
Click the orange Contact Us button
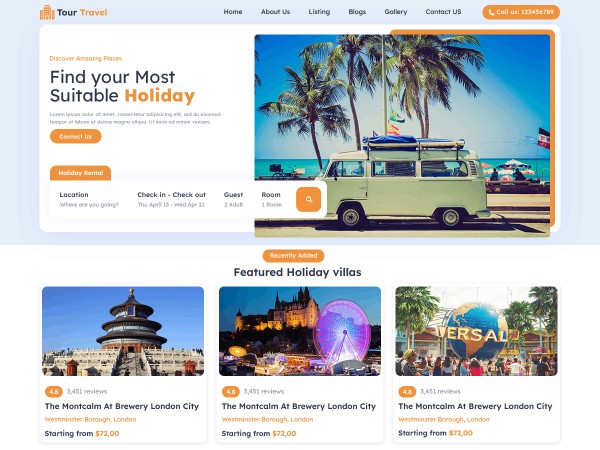(75, 136)
